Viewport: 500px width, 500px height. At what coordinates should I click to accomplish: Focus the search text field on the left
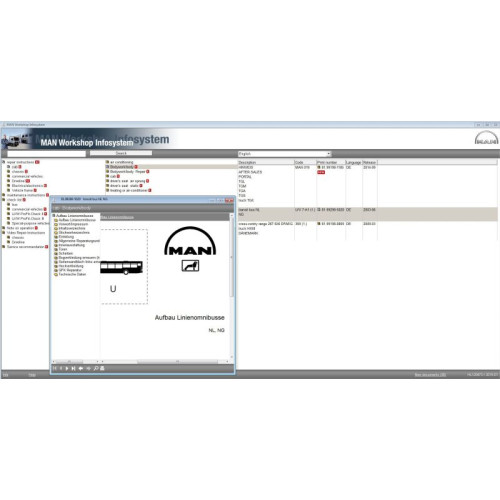pyautogui.click(x=46, y=154)
